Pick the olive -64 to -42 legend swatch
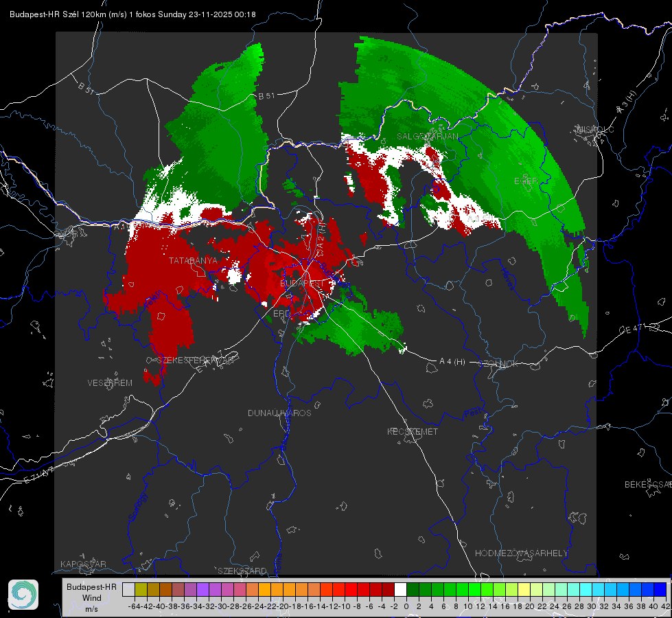The image size is (672, 618). tap(141, 589)
